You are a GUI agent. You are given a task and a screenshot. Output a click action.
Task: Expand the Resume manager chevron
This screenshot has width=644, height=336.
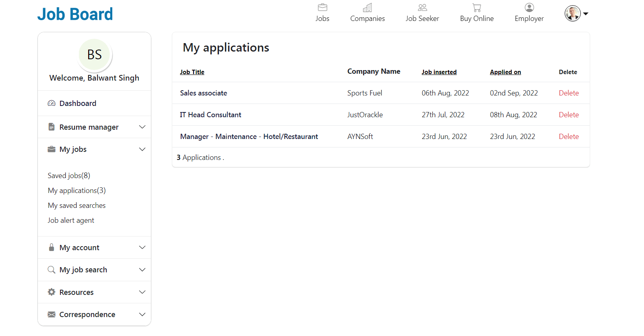click(142, 127)
